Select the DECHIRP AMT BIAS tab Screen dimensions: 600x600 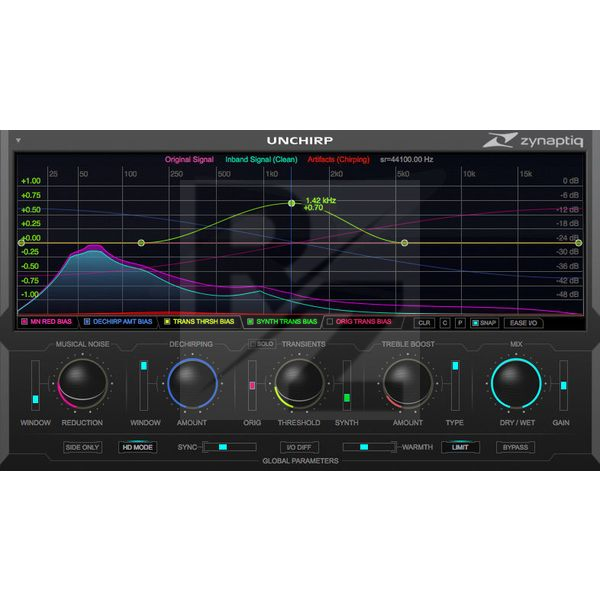pyautogui.click(x=119, y=322)
